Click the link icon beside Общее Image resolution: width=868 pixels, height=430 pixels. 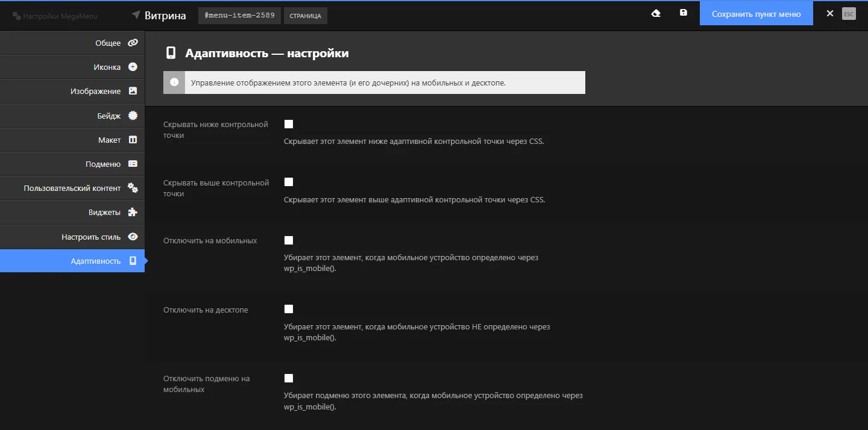point(133,43)
